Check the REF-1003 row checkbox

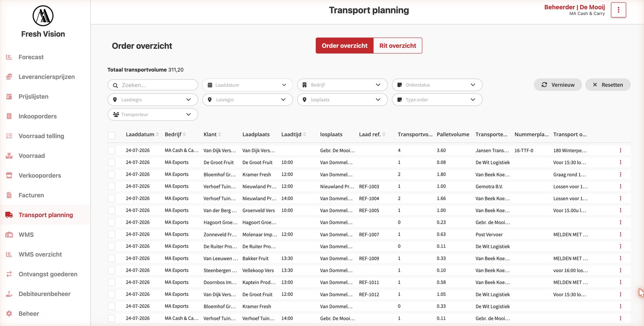(x=111, y=187)
